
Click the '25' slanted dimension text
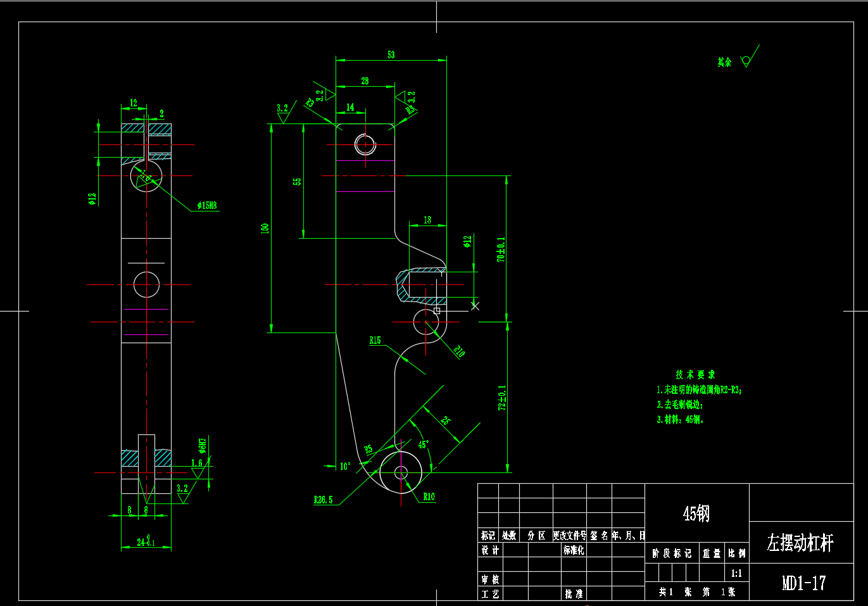pos(446,420)
